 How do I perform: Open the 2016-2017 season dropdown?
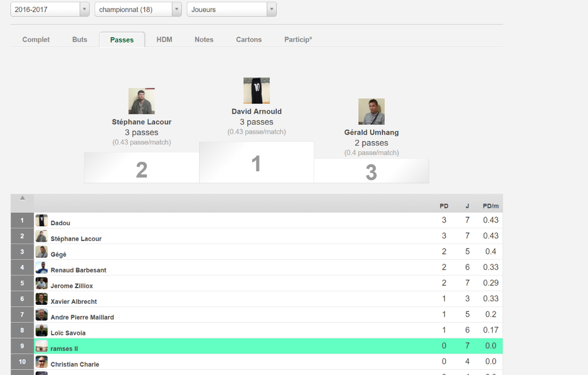click(x=50, y=9)
